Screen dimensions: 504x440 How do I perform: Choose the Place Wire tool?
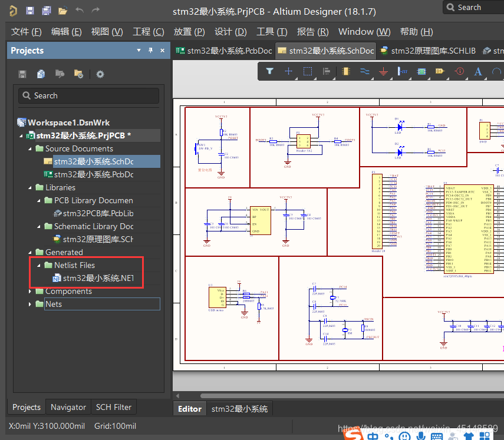(x=364, y=71)
